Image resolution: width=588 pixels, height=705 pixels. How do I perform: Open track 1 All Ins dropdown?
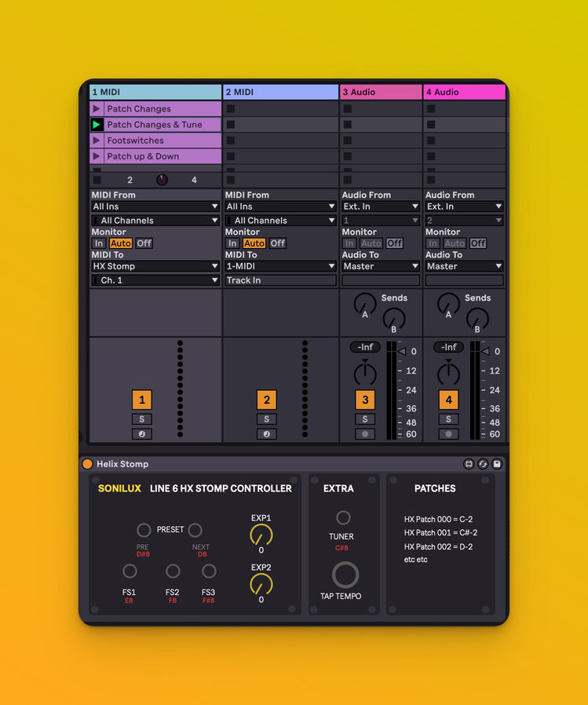point(155,206)
